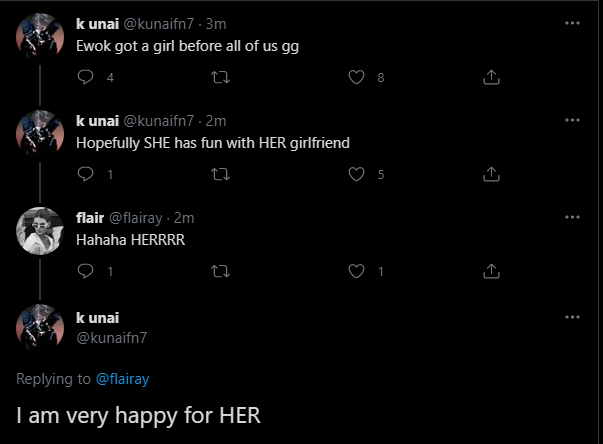Reply to the 'Ewok got a girl' tweet

[86, 78]
